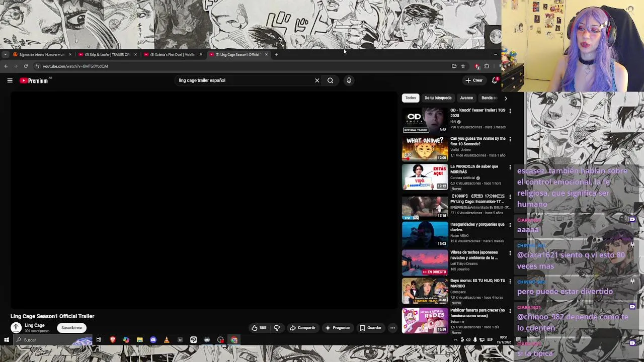Open VLC media player from taskbar
644x362 pixels.
tap(167, 340)
